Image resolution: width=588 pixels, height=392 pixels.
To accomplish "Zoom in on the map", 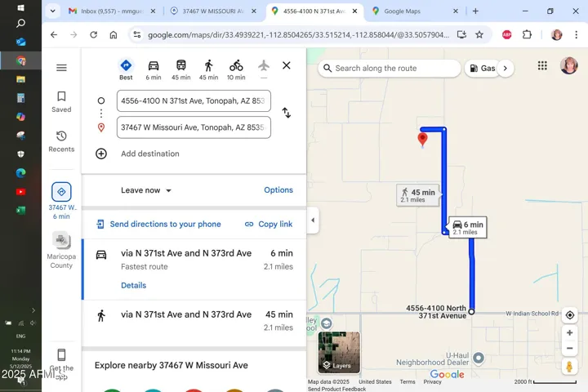I will (x=570, y=332).
